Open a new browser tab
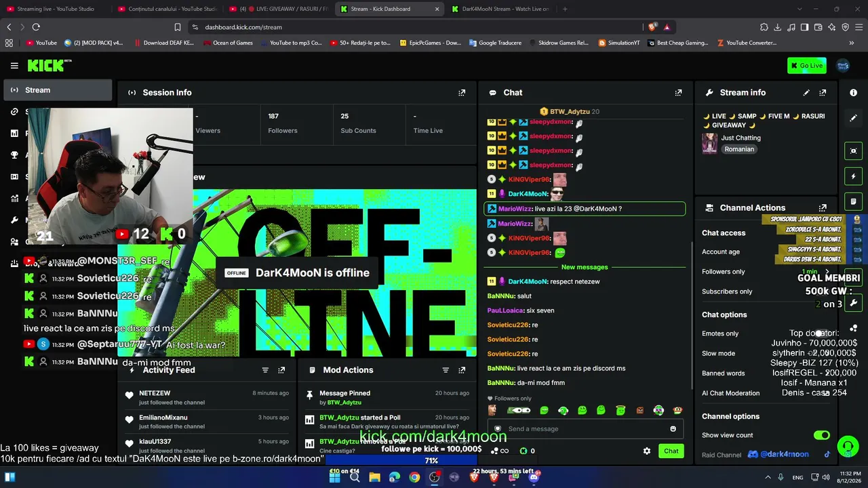 pyautogui.click(x=565, y=9)
